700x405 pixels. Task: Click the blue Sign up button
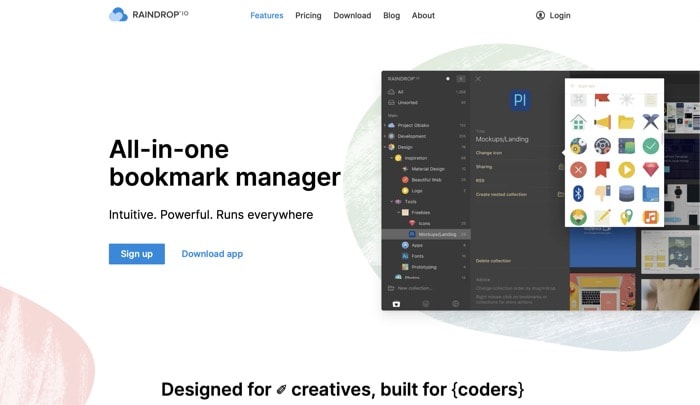137,254
